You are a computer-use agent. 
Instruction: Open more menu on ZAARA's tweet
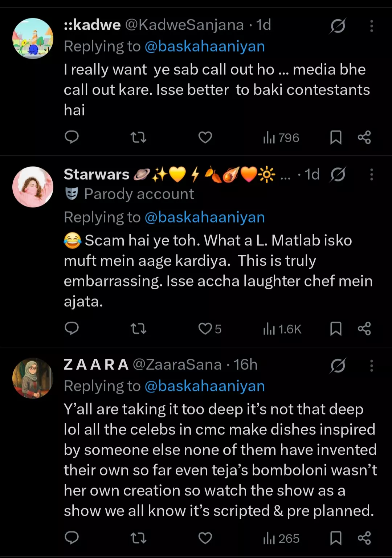coord(371,366)
